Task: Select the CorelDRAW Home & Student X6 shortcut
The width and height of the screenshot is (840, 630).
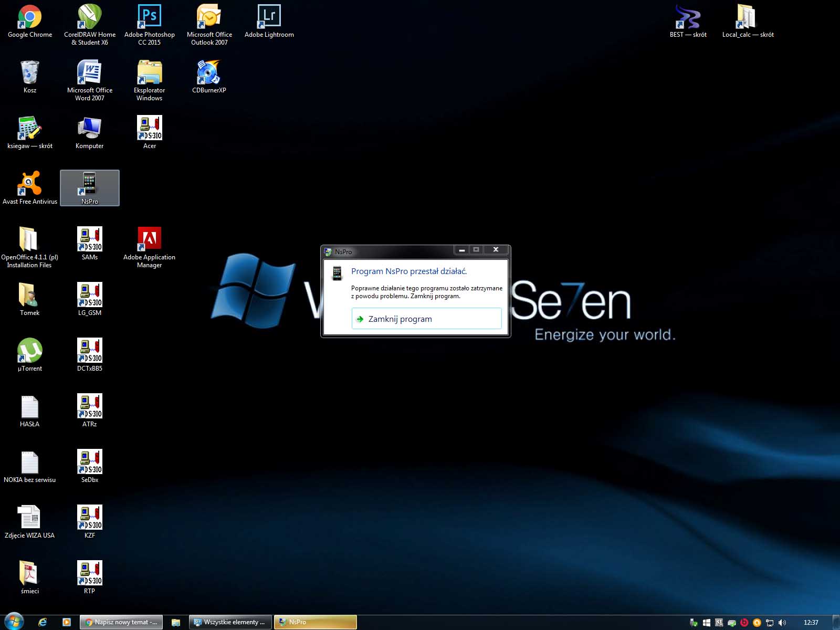Action: pyautogui.click(x=90, y=25)
